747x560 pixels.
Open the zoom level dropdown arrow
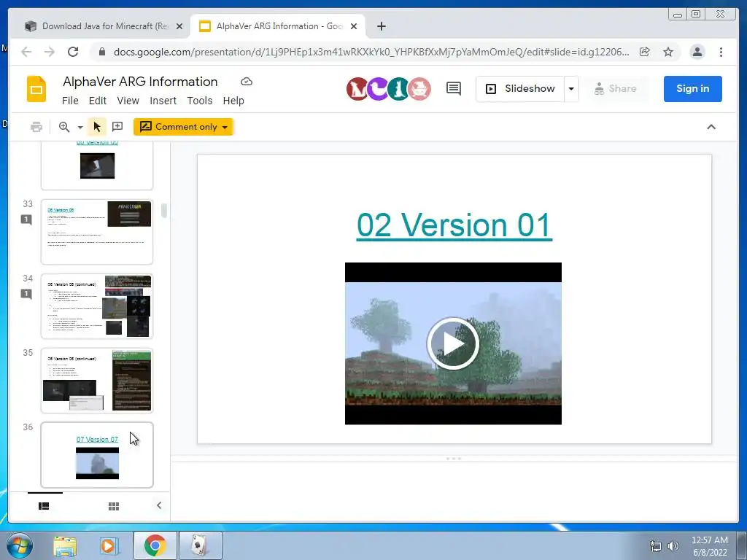click(x=80, y=127)
